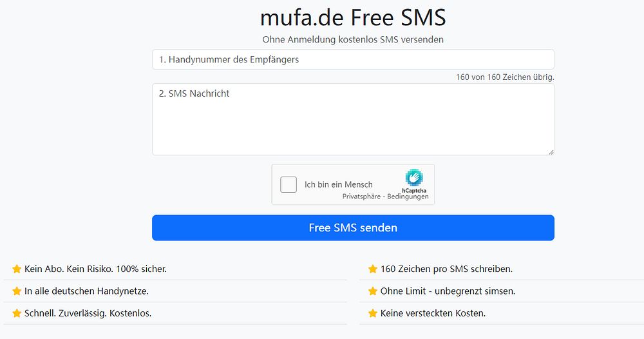This screenshot has height=339, width=644.
Task: Open the Privatsphäre link in hCaptcha
Action: point(361,197)
